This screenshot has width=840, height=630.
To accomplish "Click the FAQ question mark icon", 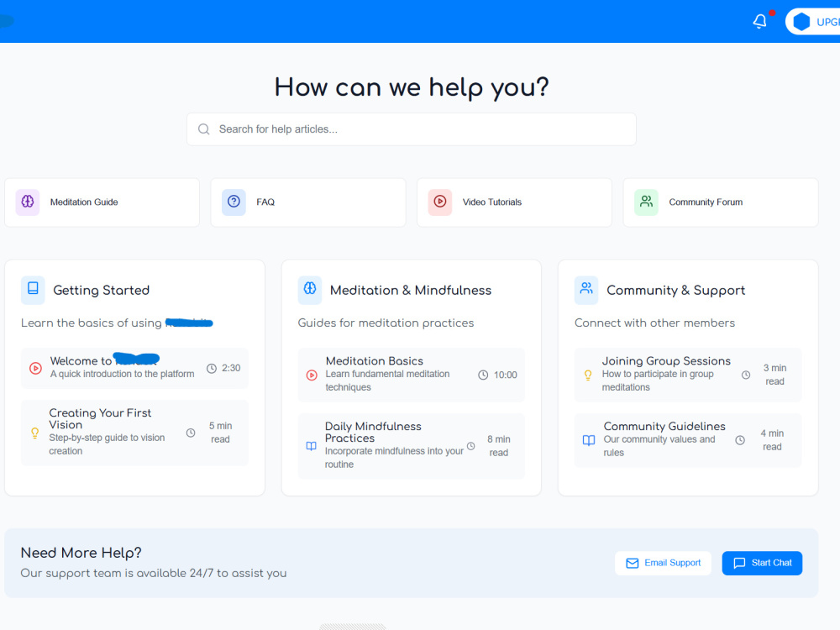I will (234, 202).
